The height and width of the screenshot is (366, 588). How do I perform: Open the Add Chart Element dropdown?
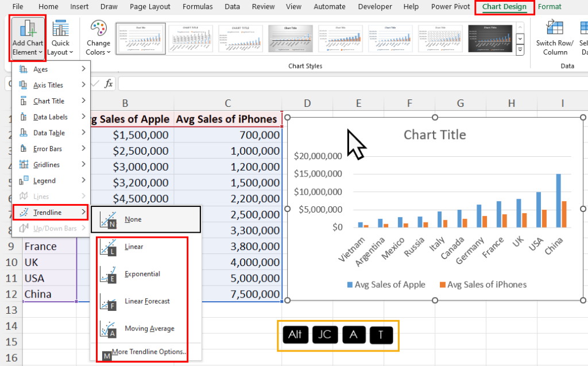tap(28, 38)
